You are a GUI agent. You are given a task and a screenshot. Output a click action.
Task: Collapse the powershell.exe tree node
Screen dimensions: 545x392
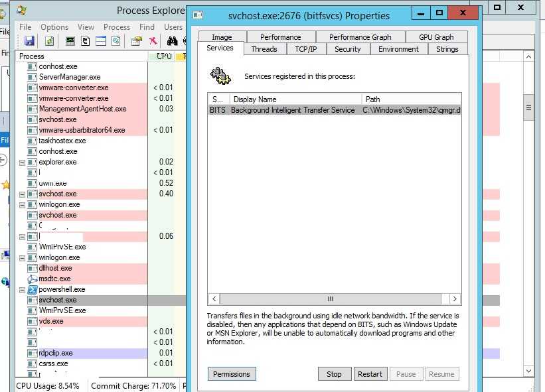pyautogui.click(x=23, y=289)
